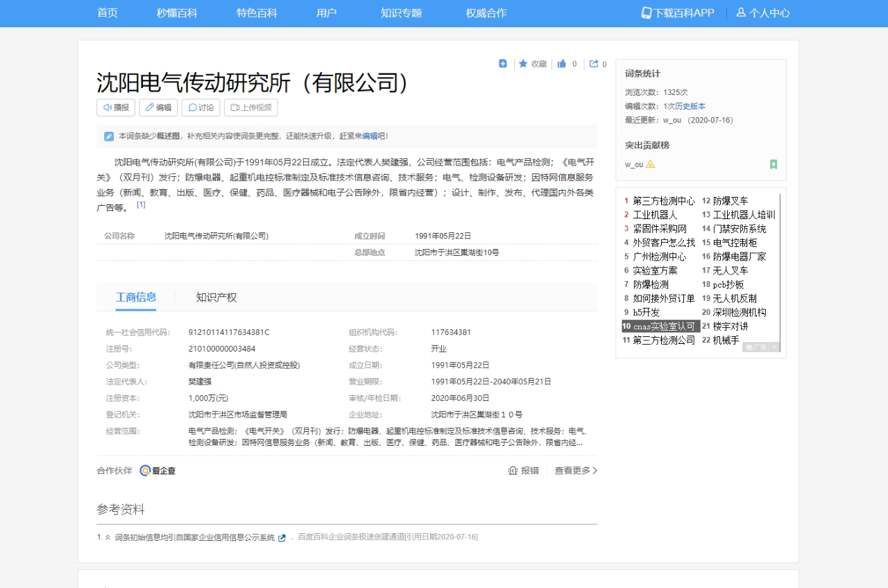Click the 上传视频 camera icon to upload video
Viewport: 888px width, 588px height.
coord(234,107)
